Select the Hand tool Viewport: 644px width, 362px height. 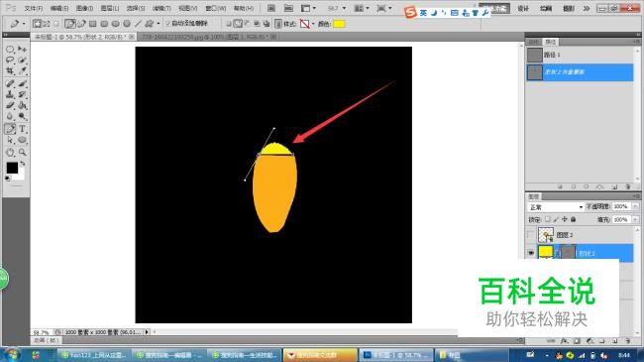pos(10,152)
